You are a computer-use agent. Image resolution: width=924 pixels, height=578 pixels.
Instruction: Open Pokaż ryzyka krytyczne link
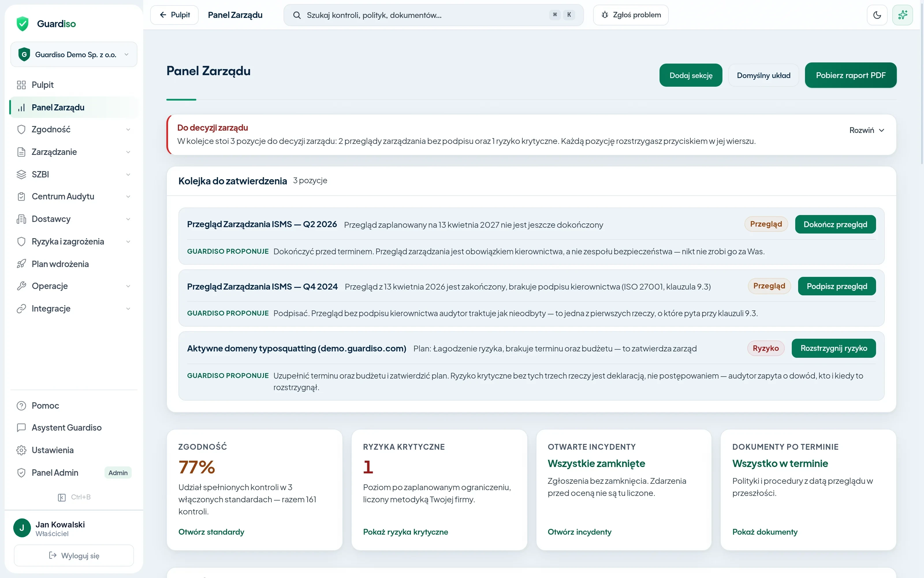[405, 532]
